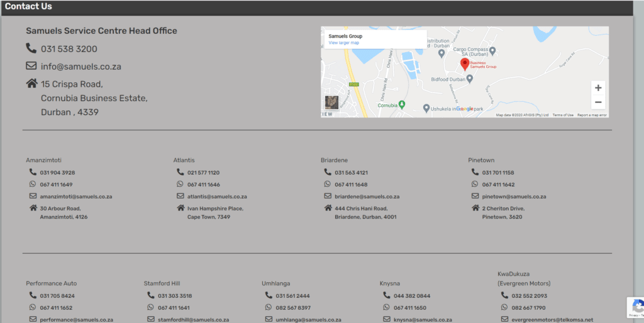The width and height of the screenshot is (644, 323).
Task: Switch map to satellite view thumbnail
Action: [x=331, y=102]
